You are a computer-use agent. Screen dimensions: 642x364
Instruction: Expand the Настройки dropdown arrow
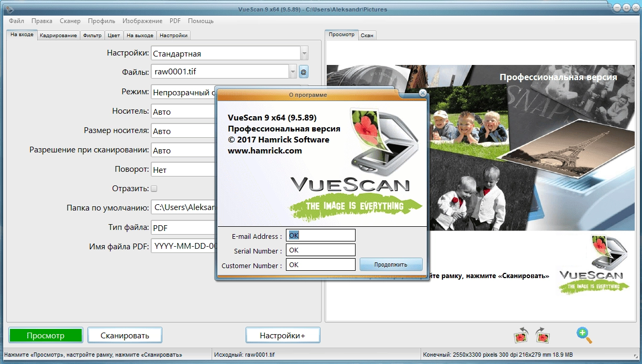pyautogui.click(x=304, y=53)
